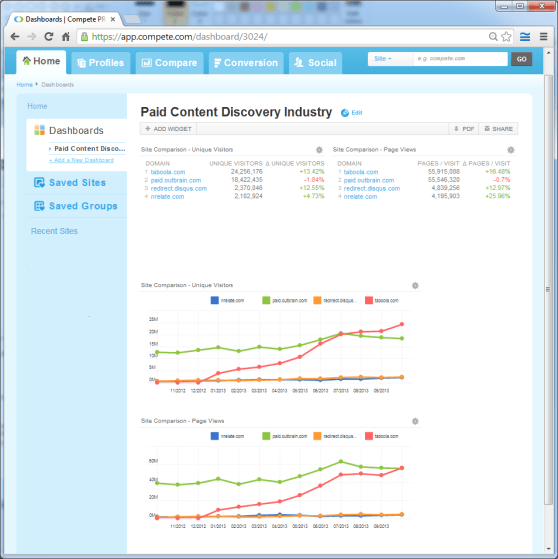Click the Saved Sites sidebar icon
The width and height of the screenshot is (558, 559).
pyautogui.click(x=39, y=183)
